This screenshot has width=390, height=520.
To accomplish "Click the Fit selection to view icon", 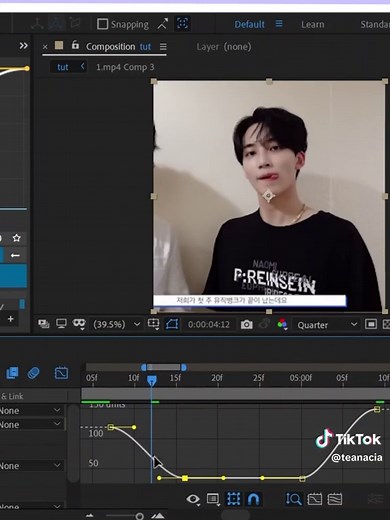I will pyautogui.click(x=314, y=499).
